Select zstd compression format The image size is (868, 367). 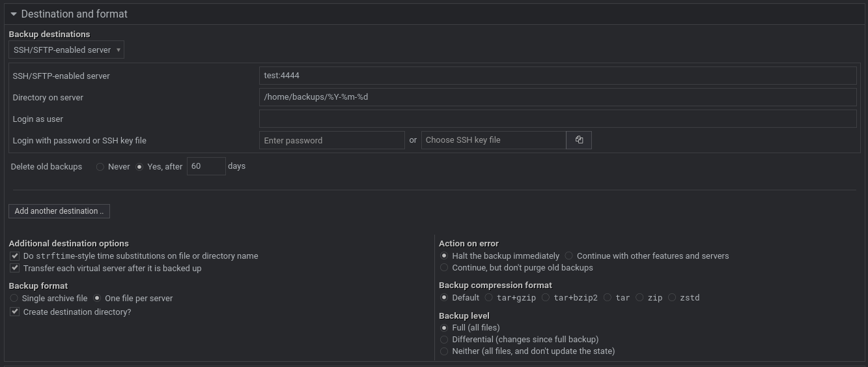tap(672, 298)
